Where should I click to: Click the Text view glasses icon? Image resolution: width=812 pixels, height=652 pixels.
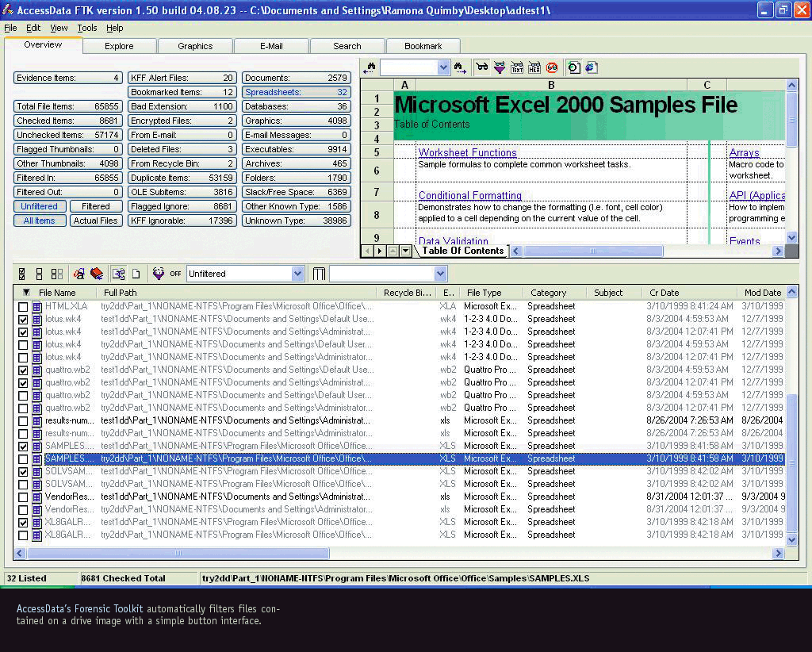517,68
